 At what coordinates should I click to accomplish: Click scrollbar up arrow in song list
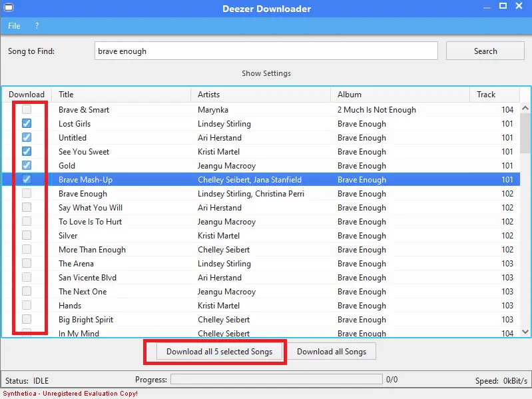tap(525, 108)
